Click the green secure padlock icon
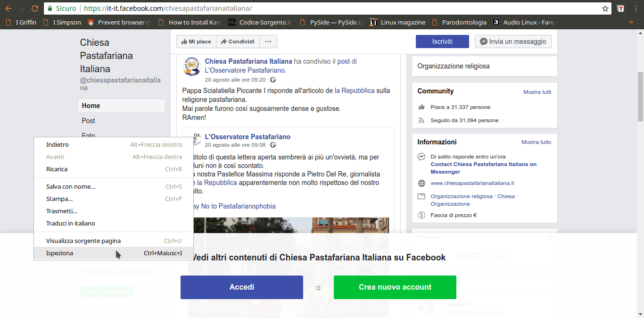644x318 pixels. (x=50, y=8)
